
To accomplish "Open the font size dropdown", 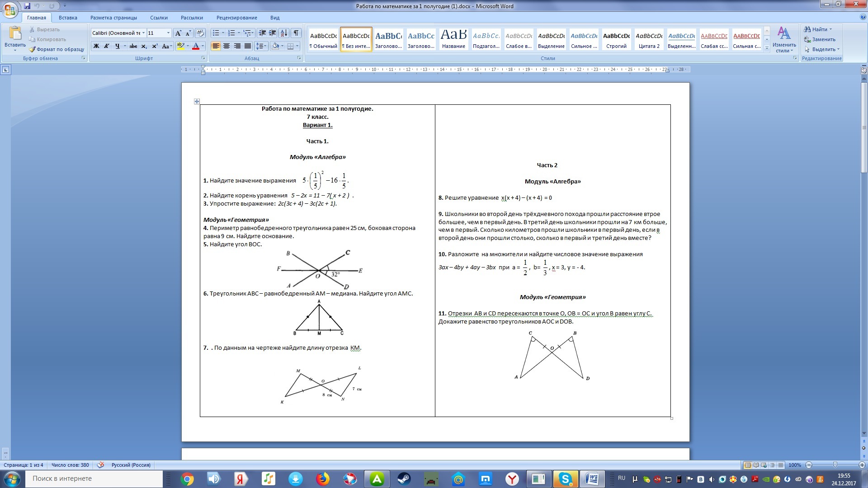I will [x=168, y=33].
